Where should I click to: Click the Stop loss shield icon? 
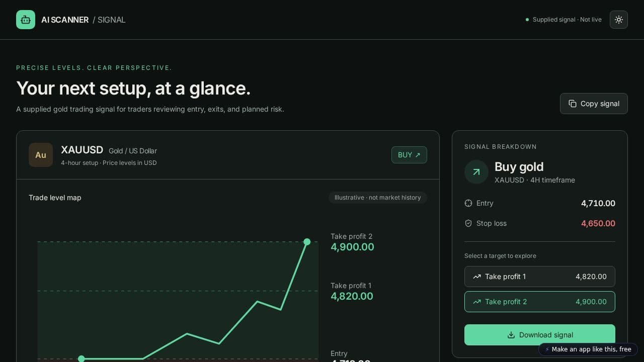coord(468,223)
